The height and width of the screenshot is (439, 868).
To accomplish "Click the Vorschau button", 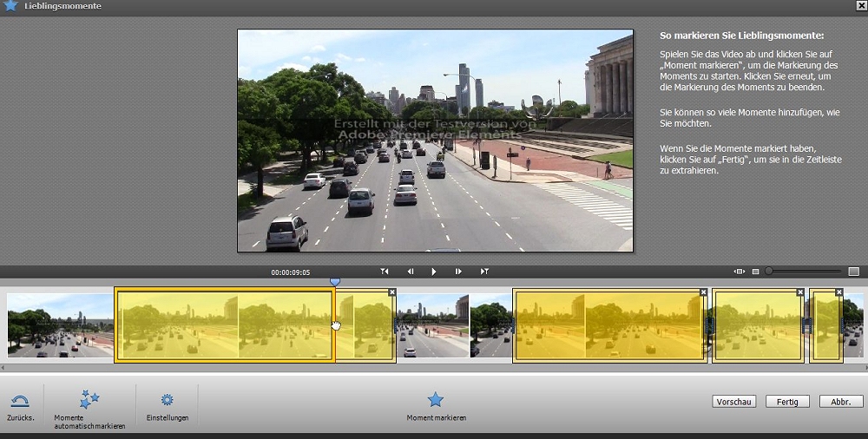I will [x=734, y=402].
